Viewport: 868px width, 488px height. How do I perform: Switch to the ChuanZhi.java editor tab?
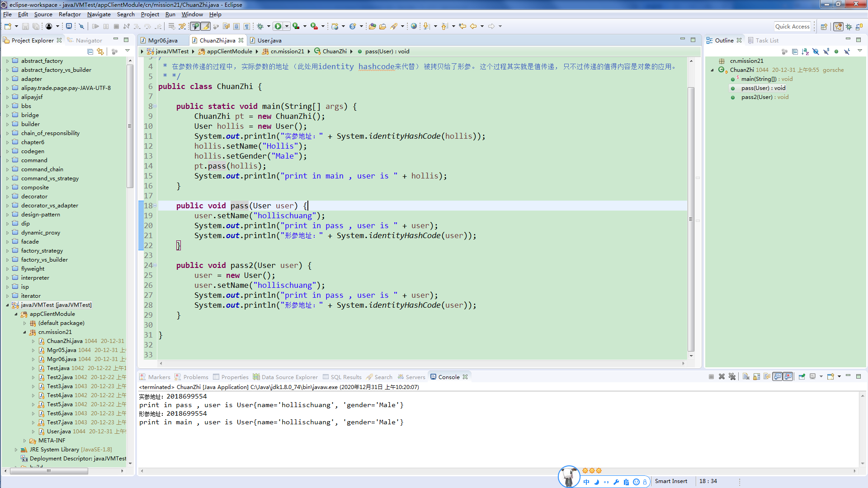(217, 40)
